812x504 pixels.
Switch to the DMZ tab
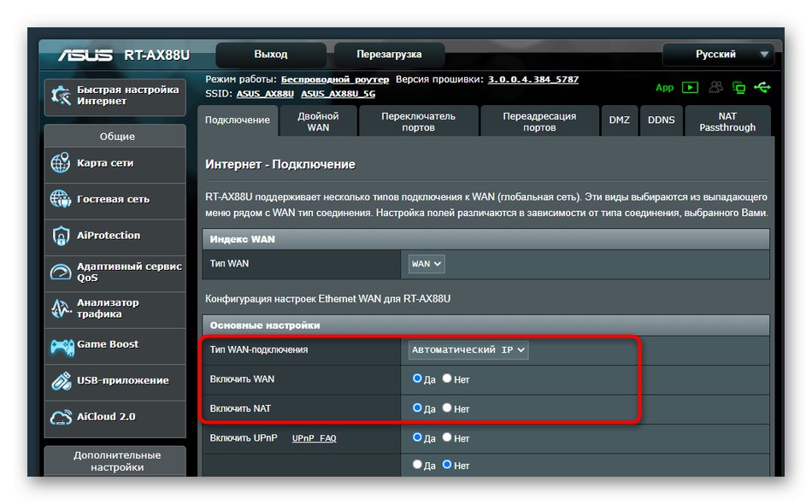[x=620, y=120]
